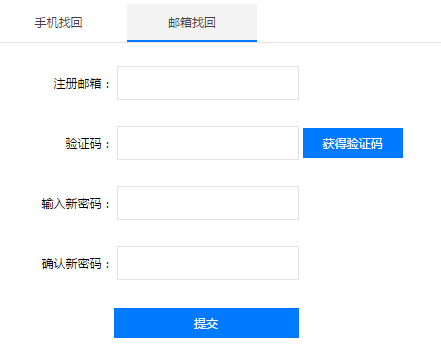The image size is (441, 363).
Task: Place cursor in verification code field
Action: (x=208, y=143)
